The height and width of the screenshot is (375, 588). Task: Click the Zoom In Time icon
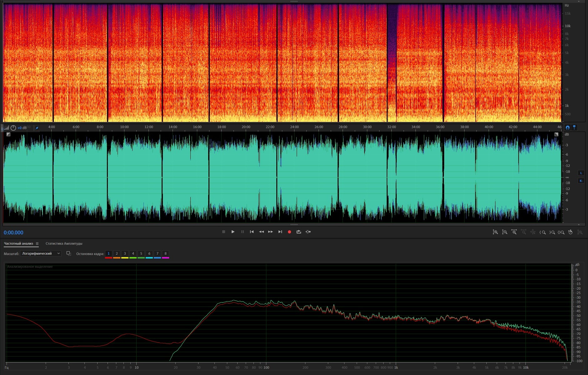click(514, 232)
